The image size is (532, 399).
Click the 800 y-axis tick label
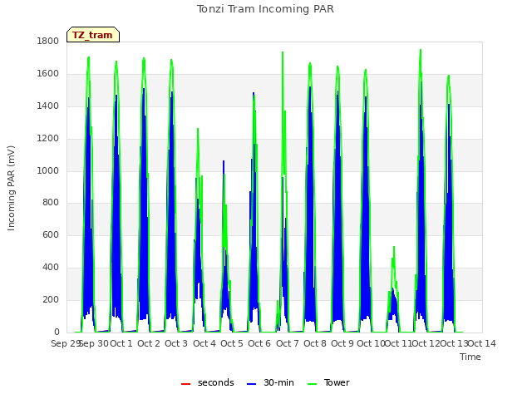[x=51, y=203]
